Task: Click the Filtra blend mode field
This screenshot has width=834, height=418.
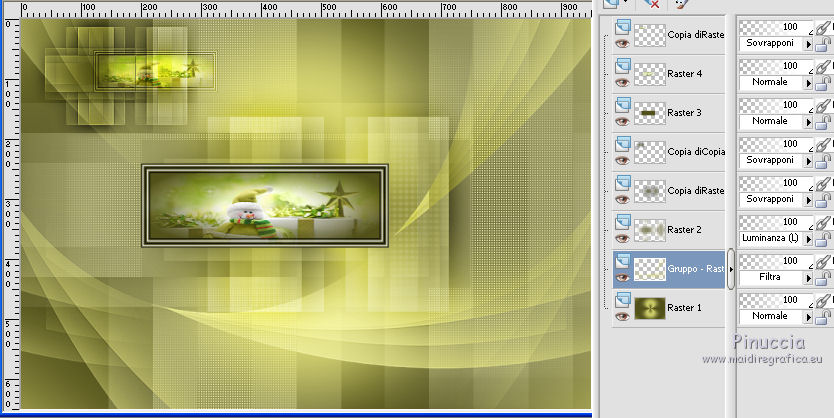Action: click(771, 277)
